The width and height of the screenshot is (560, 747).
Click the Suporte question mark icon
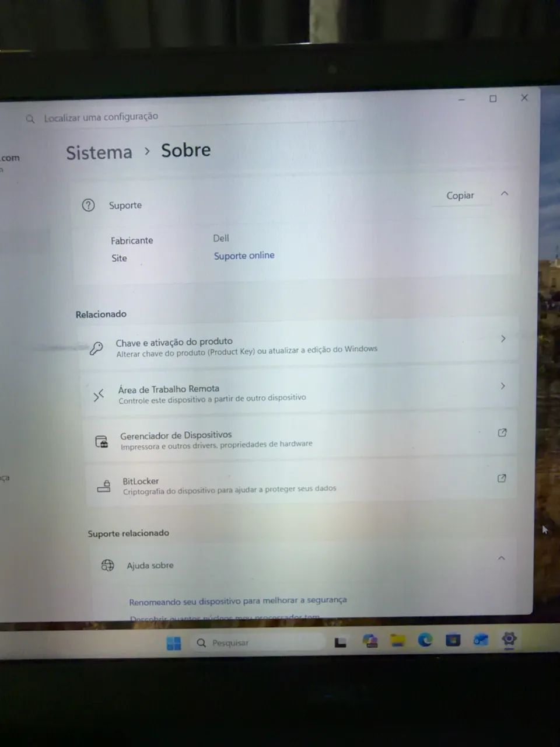88,205
